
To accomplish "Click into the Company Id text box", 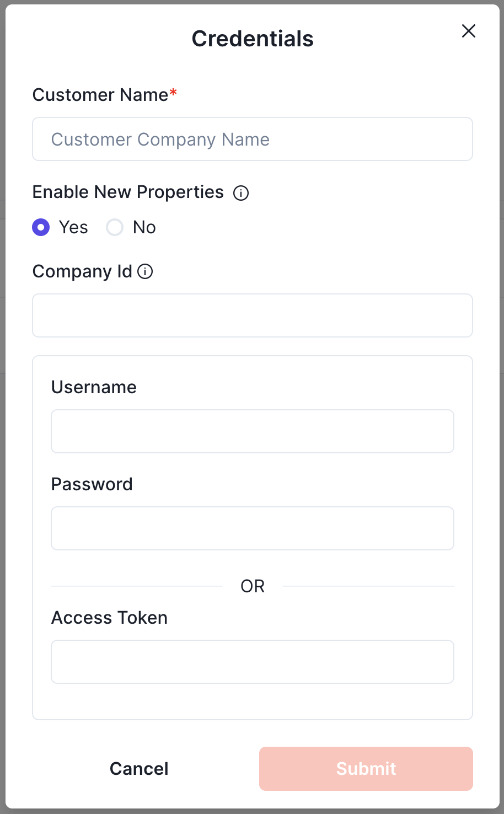I will click(253, 315).
